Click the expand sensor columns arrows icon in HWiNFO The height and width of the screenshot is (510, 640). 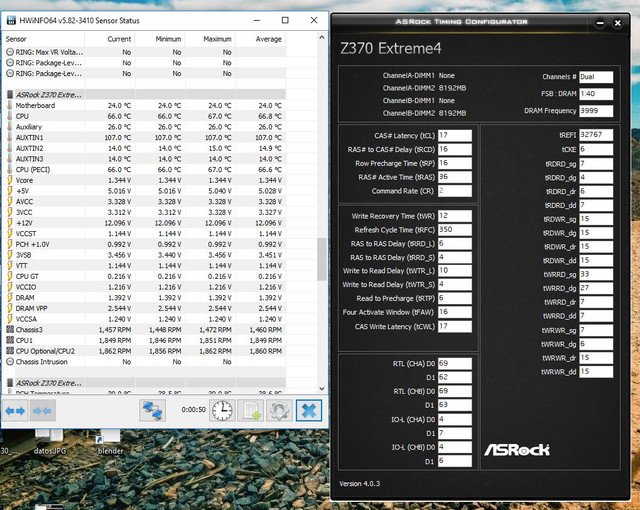tap(16, 410)
